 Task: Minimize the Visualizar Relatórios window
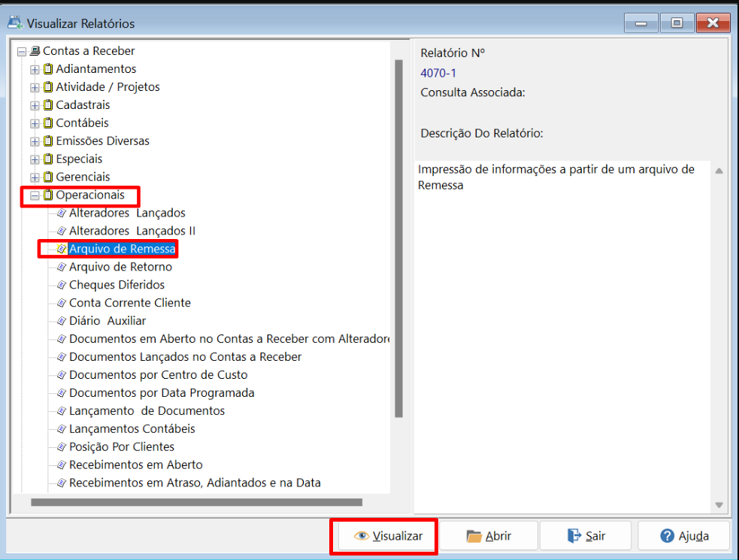tap(641, 23)
